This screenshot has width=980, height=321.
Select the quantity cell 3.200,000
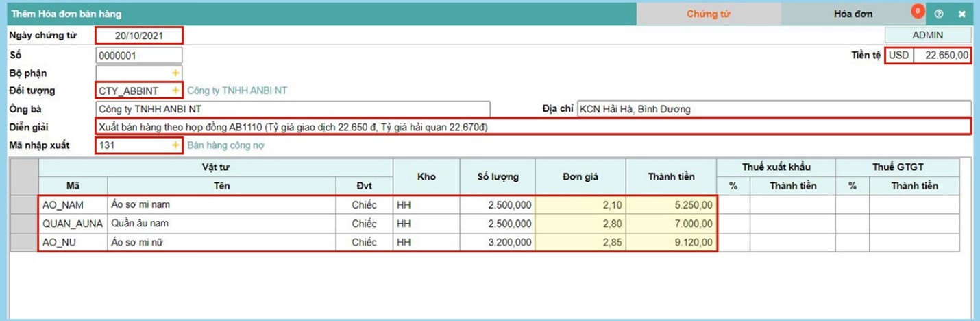497,242
